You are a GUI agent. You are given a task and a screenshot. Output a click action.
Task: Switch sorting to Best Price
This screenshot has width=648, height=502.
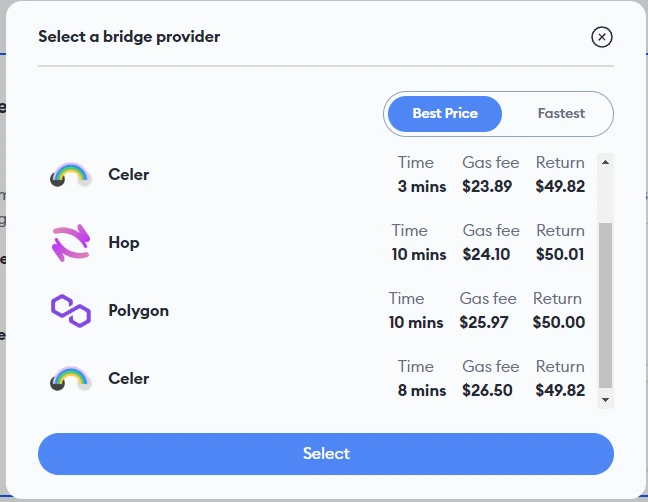tap(445, 114)
